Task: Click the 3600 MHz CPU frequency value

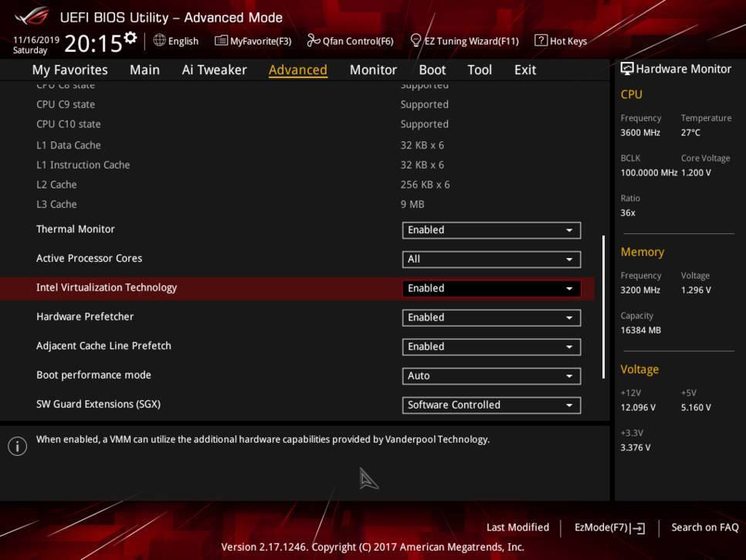Action: pos(640,133)
